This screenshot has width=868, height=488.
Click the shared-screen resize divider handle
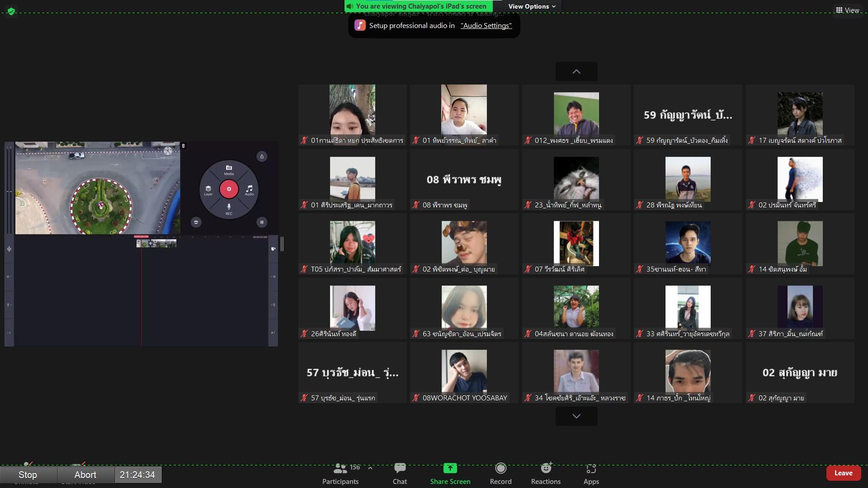(282, 244)
